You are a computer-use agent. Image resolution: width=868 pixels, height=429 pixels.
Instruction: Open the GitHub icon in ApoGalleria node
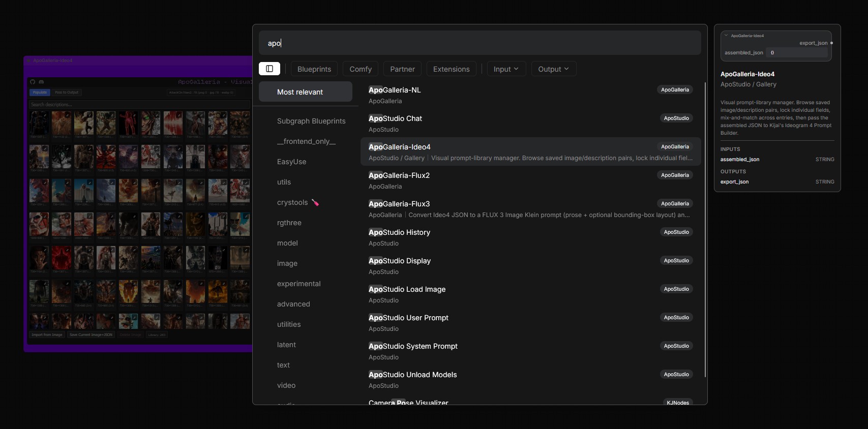(33, 82)
